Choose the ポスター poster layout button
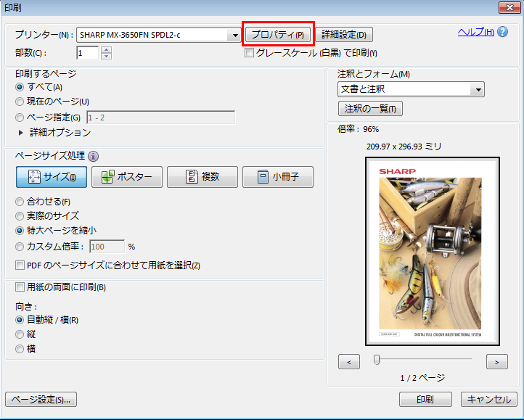 click(127, 177)
